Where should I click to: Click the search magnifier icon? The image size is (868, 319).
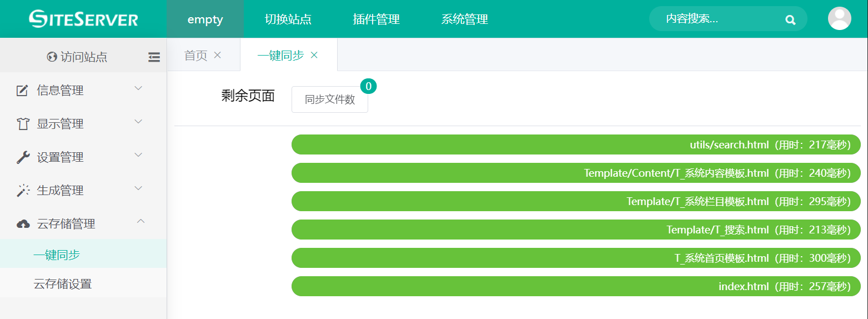point(790,19)
